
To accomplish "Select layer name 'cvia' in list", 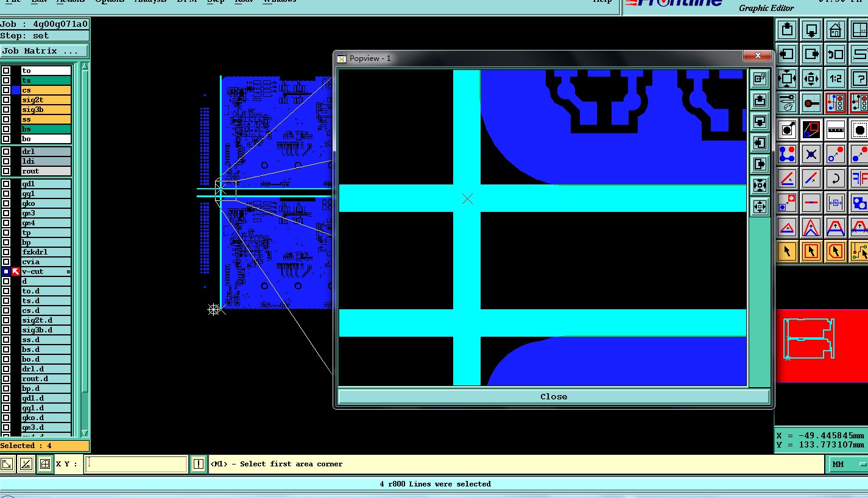I will point(46,262).
